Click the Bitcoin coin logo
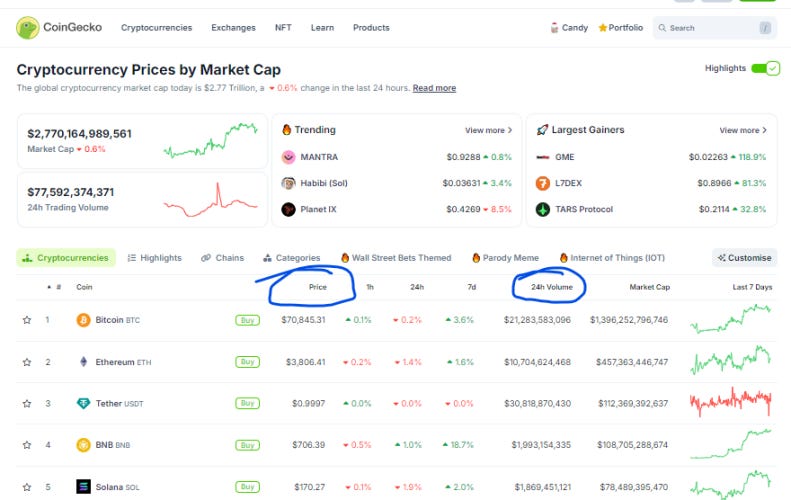This screenshot has width=791, height=500. coord(83,320)
